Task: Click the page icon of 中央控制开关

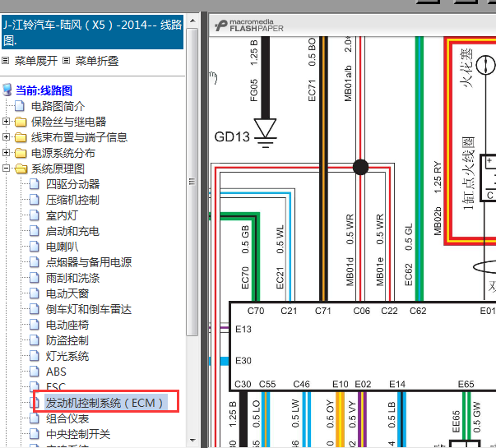Action: tap(35, 434)
